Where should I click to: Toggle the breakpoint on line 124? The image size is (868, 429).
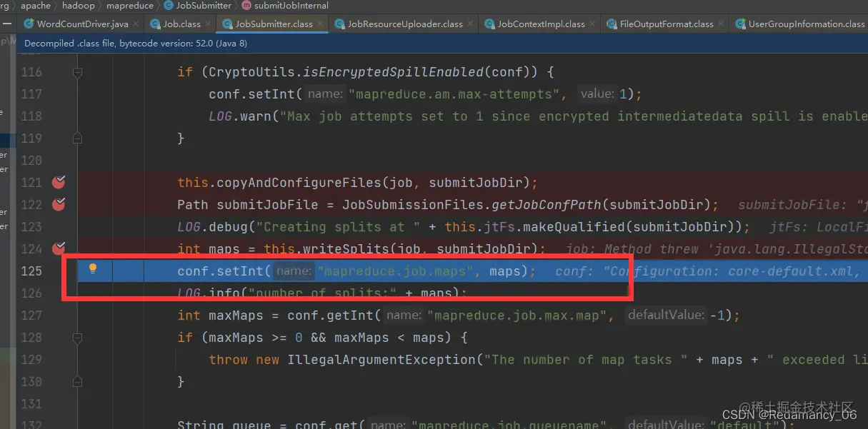coord(59,249)
